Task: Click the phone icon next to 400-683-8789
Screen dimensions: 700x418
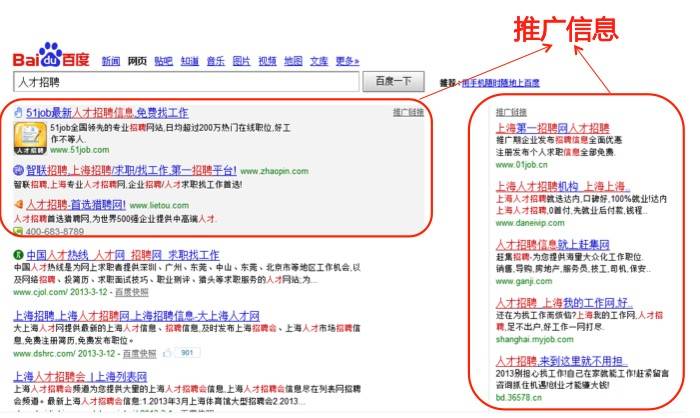Action: pyautogui.click(x=18, y=231)
